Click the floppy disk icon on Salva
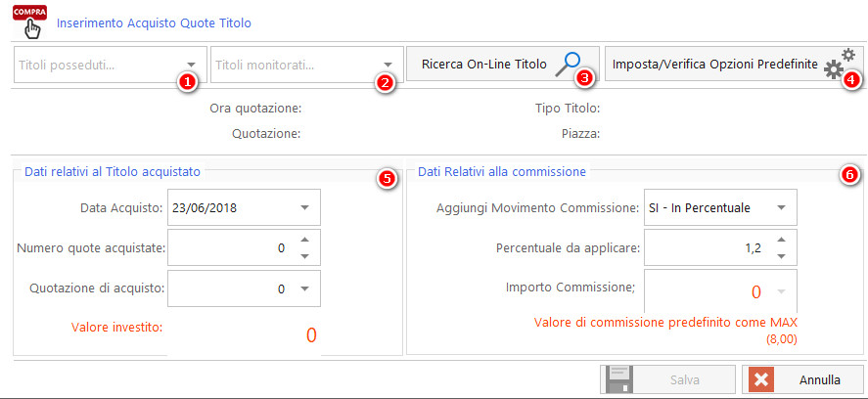This screenshot has height=399, width=868. tap(618, 379)
